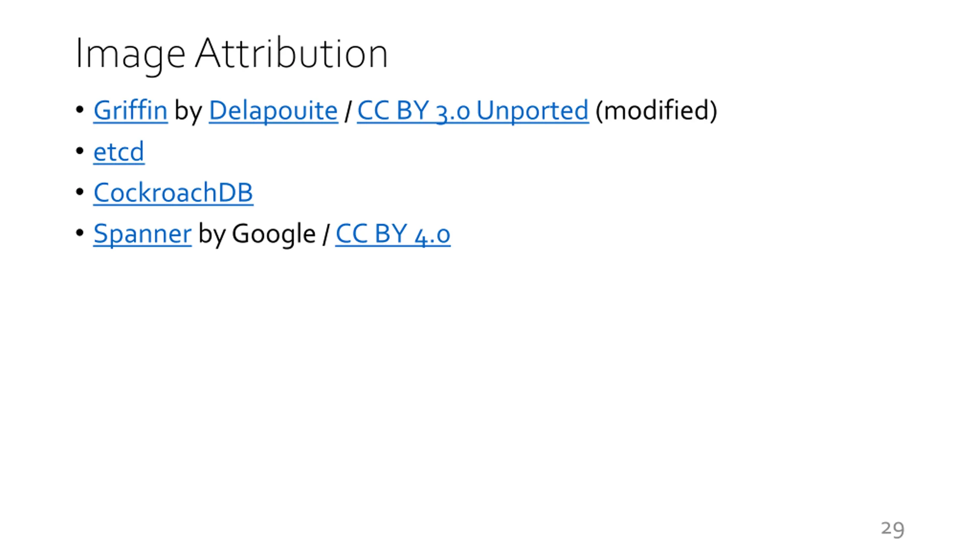Open the CC BY 4.0 license link
The height and width of the screenshot is (551, 980).
pyautogui.click(x=393, y=234)
